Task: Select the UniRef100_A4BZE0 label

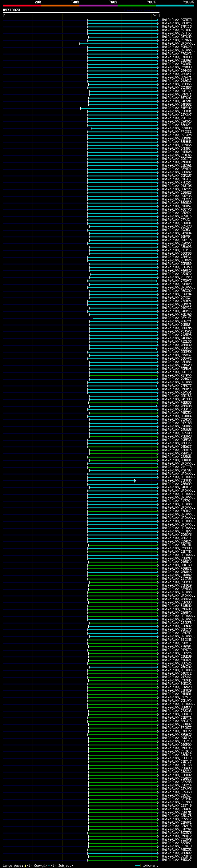Action: point(176,413)
